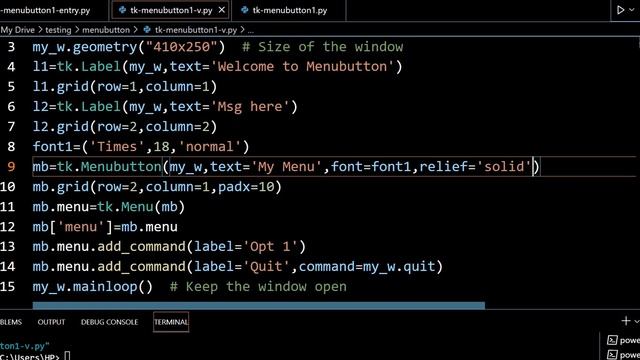Click Python file icon on tk-menubutton1-v.py tab
Image resolution: width=640 pixels, height=360 pixels.
pyautogui.click(x=122, y=10)
